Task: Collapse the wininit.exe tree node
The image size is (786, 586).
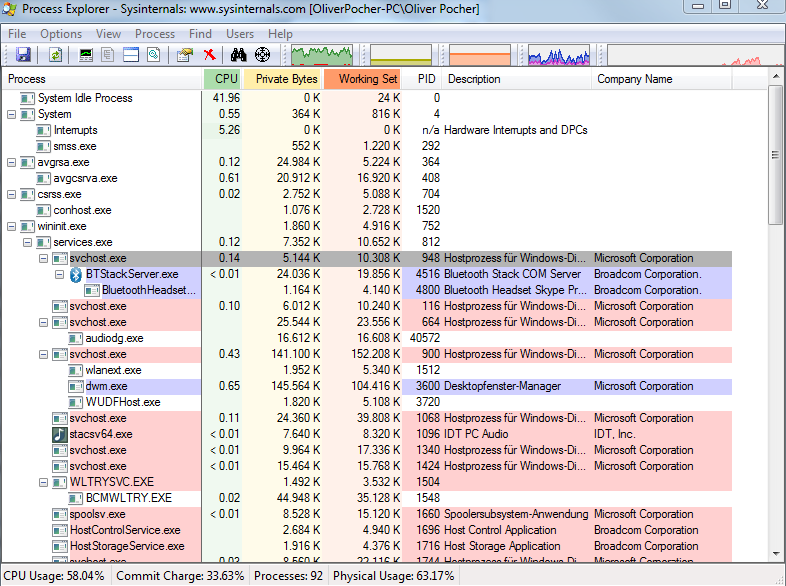Action: (12, 227)
